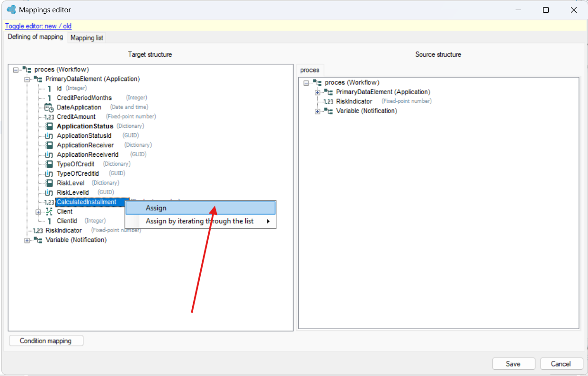Expand the Client node in Target structure

(38, 212)
